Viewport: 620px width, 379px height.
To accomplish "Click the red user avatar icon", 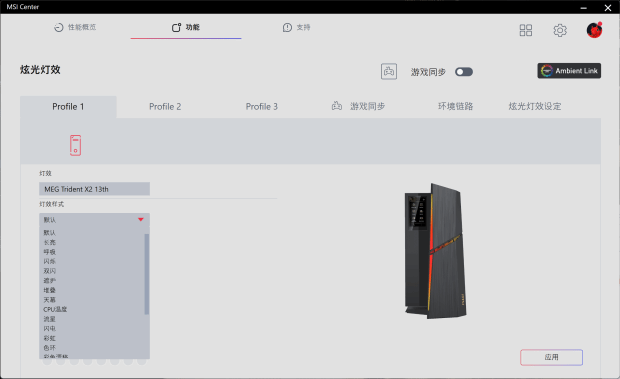I will (x=594, y=30).
